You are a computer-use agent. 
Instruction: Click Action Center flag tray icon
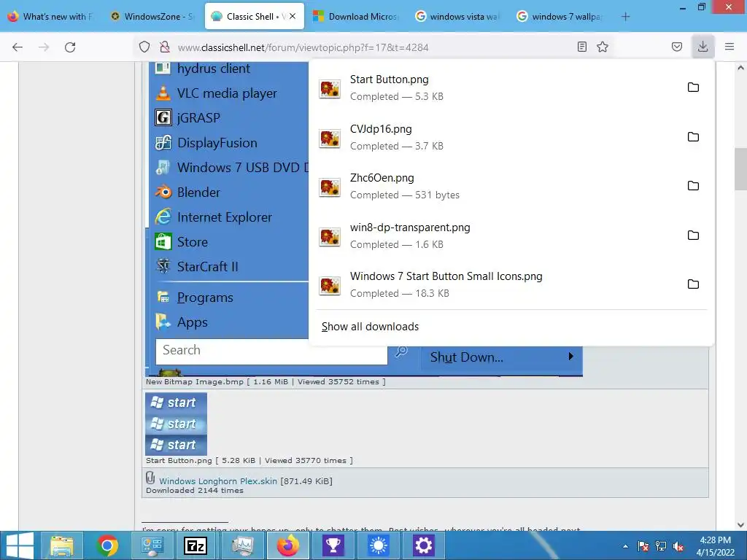[643, 546]
